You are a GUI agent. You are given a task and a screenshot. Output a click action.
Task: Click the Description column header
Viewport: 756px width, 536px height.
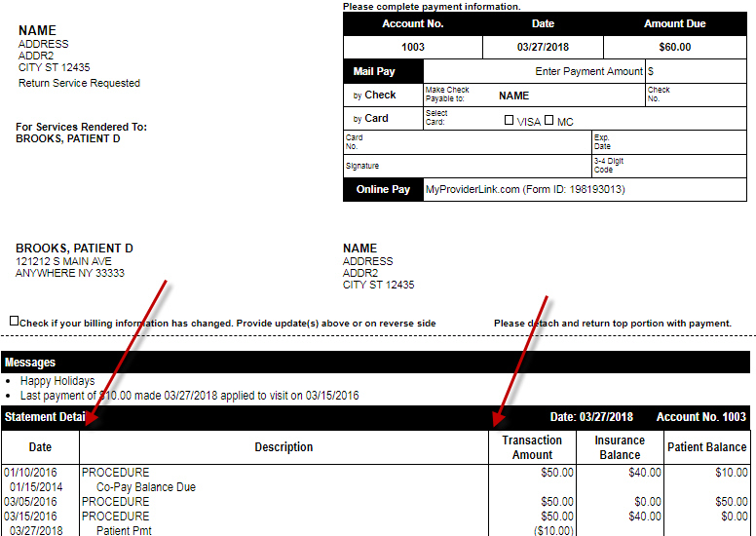[x=283, y=447]
